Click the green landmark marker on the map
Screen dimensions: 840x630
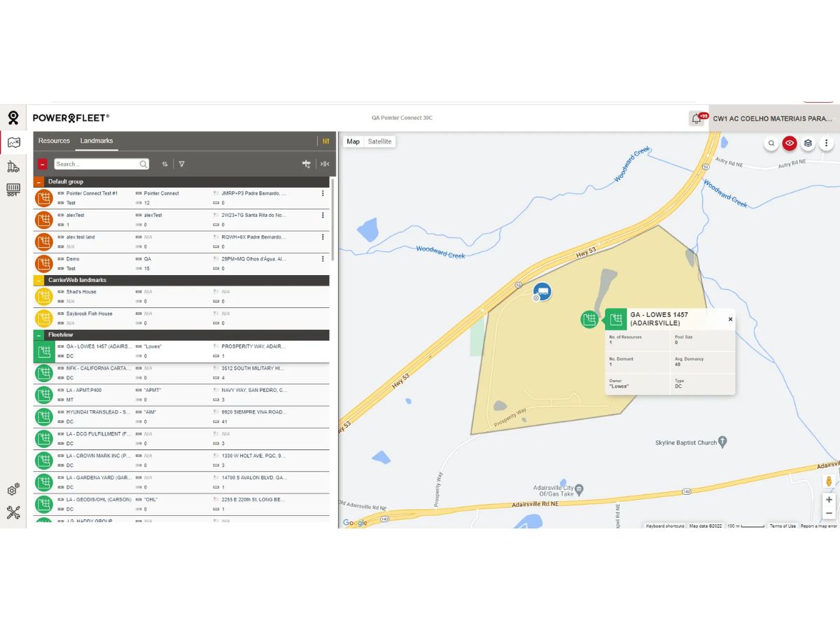click(x=589, y=319)
